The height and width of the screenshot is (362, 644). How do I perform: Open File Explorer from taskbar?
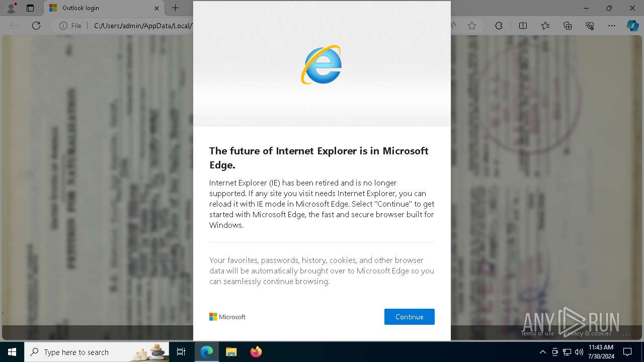click(231, 352)
